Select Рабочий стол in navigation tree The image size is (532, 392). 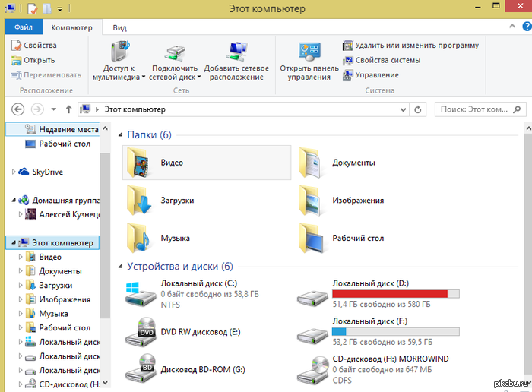[x=65, y=143]
